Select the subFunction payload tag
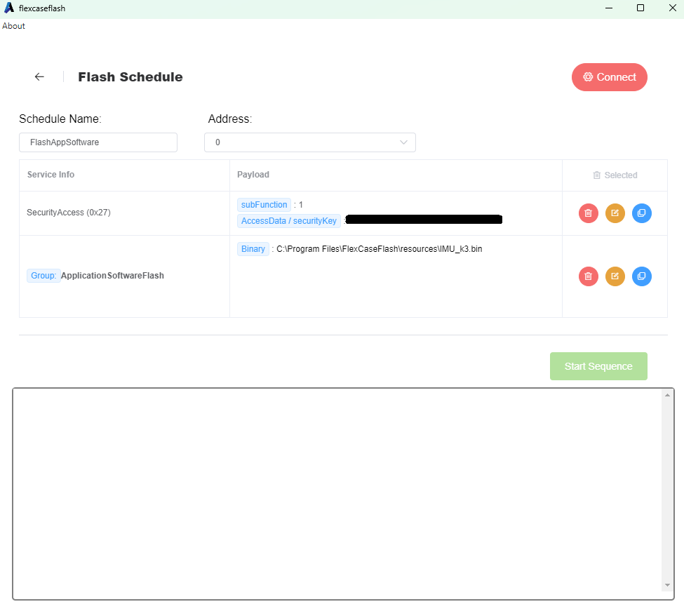The height and width of the screenshot is (616, 684). click(x=264, y=205)
